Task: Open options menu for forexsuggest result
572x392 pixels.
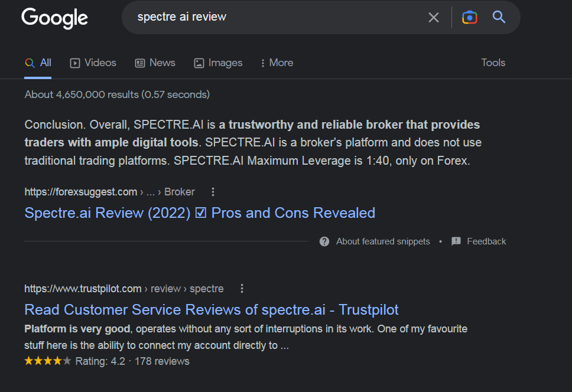Action: coord(213,192)
